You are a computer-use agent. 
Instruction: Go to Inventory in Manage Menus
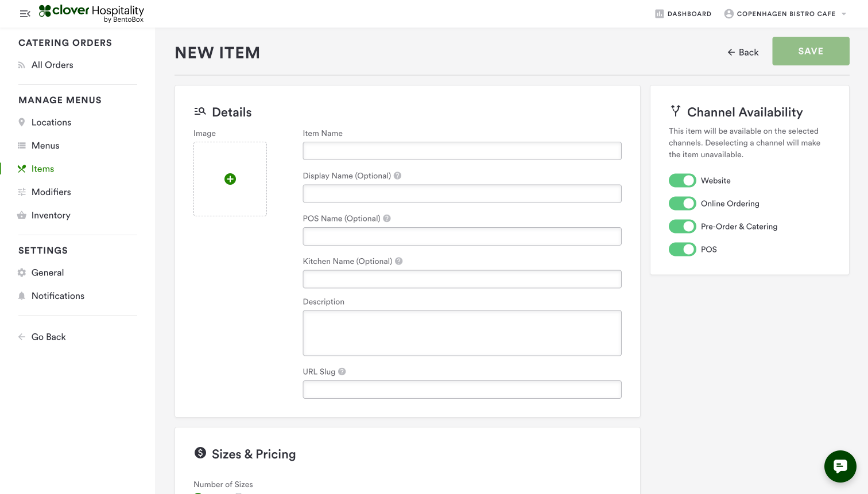(x=51, y=215)
